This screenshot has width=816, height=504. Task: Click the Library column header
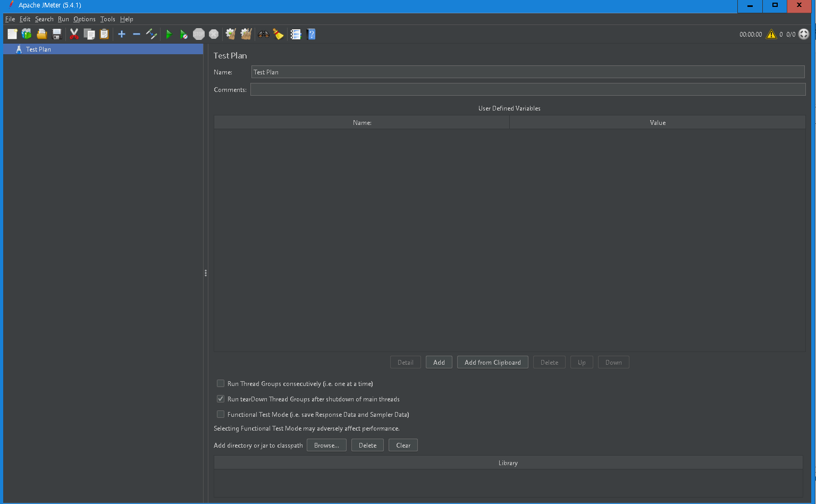pos(508,463)
